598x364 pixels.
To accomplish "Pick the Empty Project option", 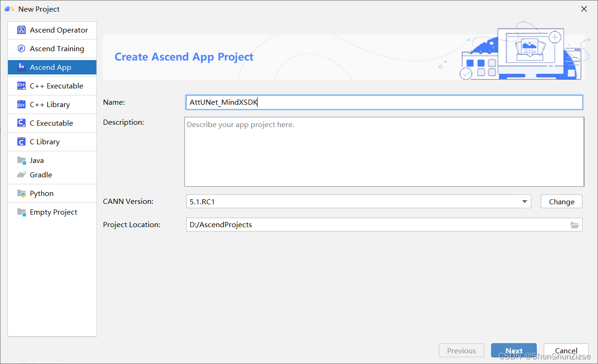I will (52, 212).
